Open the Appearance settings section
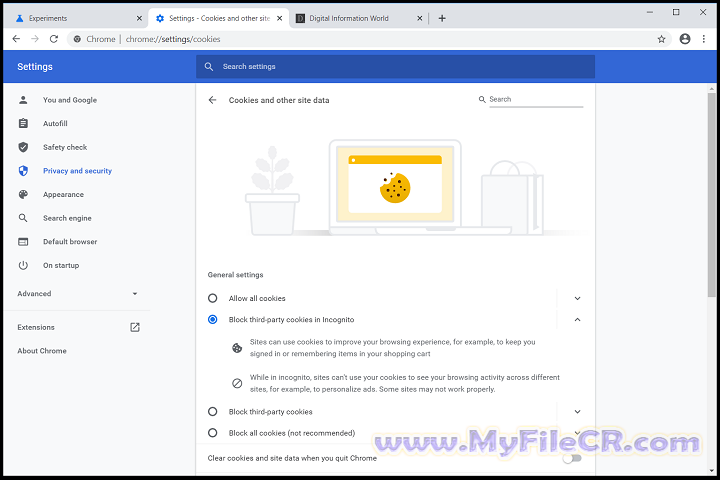Image resolution: width=720 pixels, height=480 pixels. [63, 194]
